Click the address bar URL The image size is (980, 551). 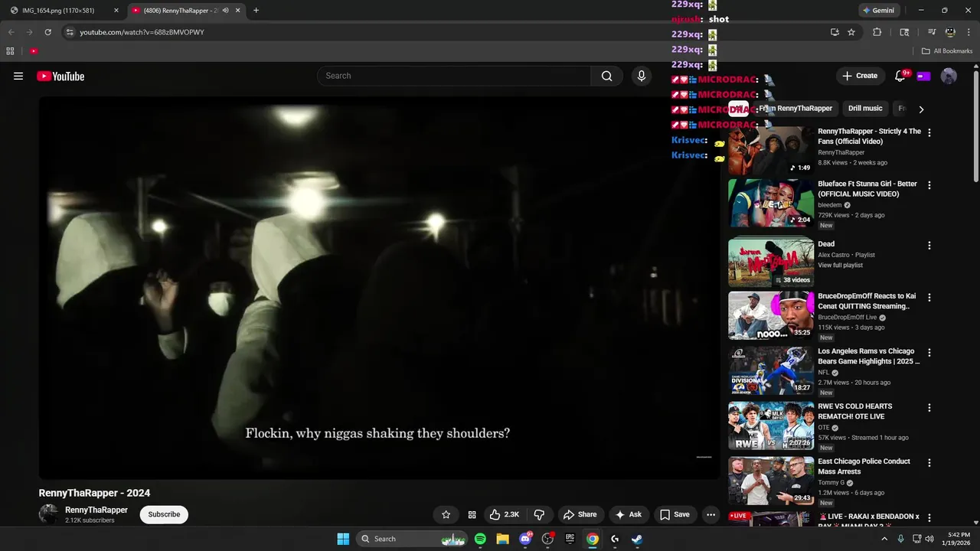(142, 32)
